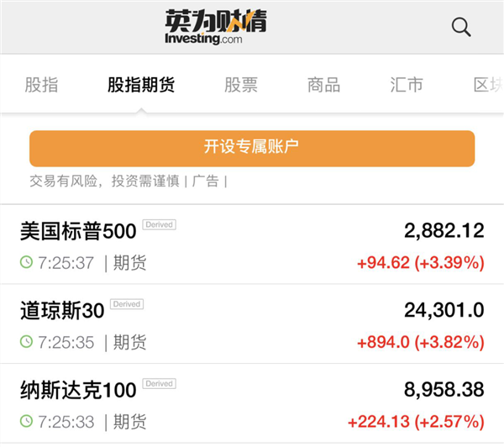The height and width of the screenshot is (447, 504).
Task: Select the 股指期货 tab
Action: point(141,85)
